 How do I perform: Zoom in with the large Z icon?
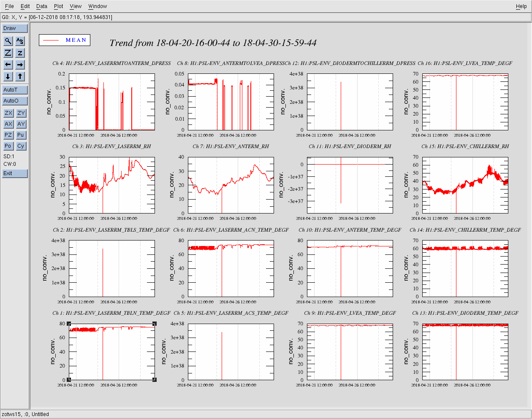[8, 53]
